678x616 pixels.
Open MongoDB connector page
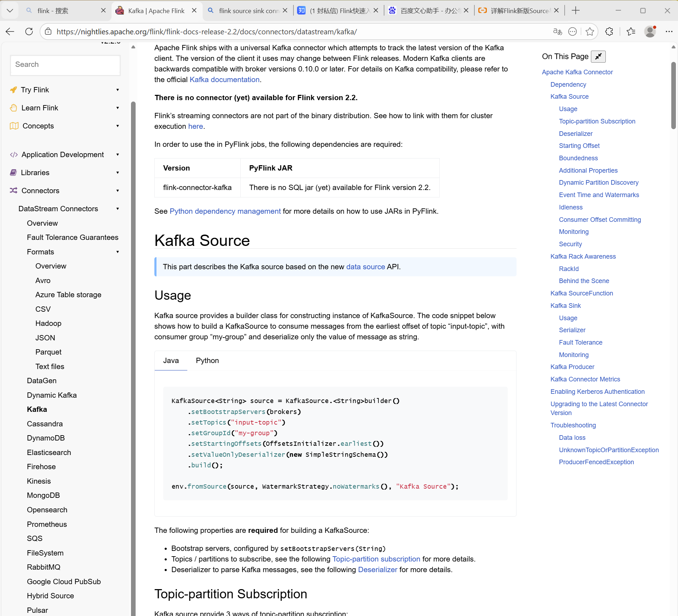coord(43,495)
